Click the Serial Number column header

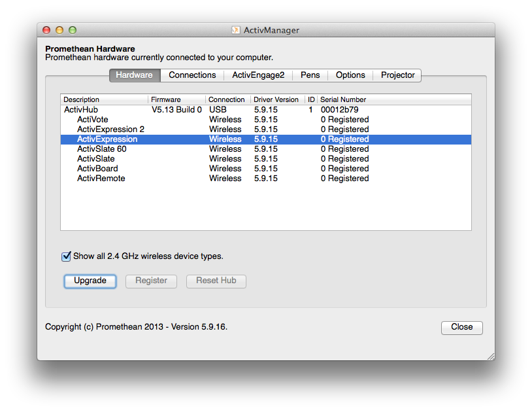(345, 99)
